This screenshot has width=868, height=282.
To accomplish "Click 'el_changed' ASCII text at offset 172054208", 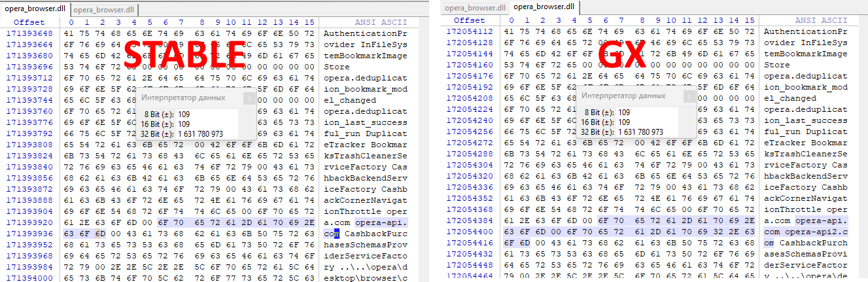I will point(790,98).
